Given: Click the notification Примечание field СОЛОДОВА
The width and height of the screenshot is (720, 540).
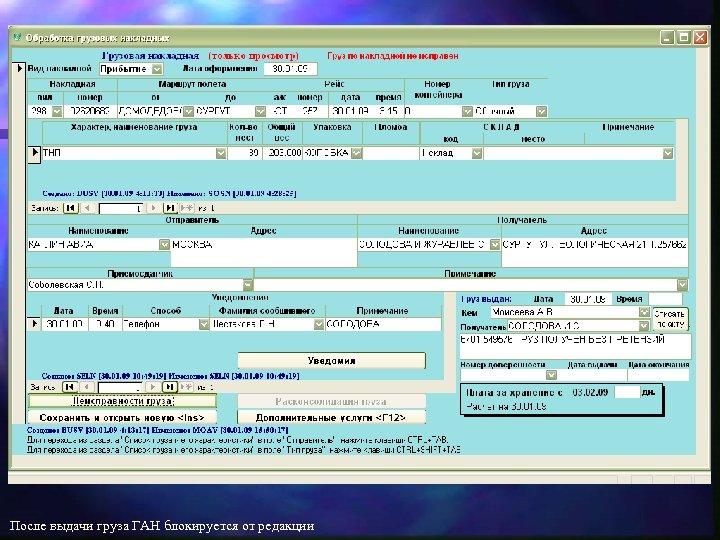Looking at the screenshot, I should 383,324.
